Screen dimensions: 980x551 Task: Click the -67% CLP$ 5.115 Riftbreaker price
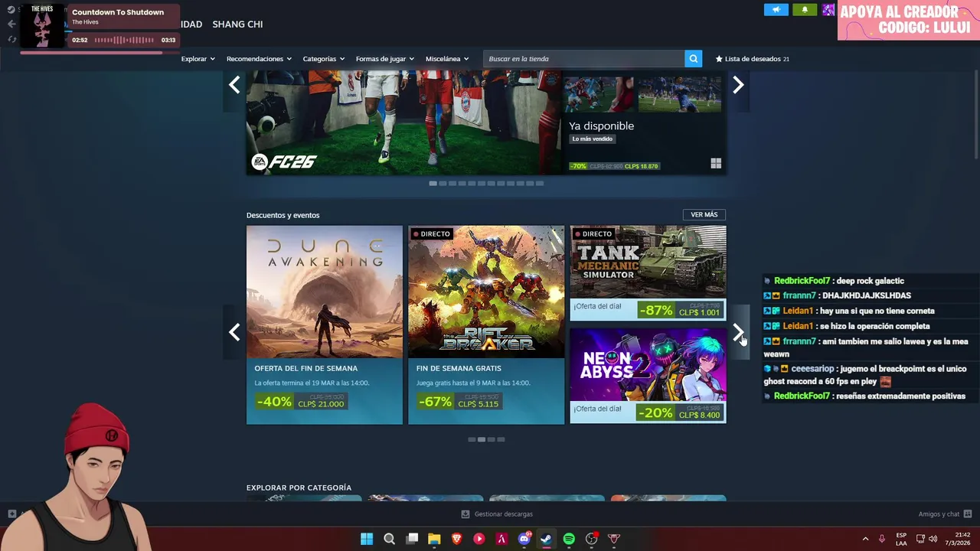click(459, 401)
